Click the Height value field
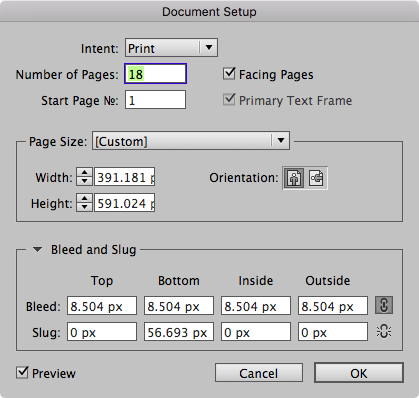The image size is (419, 398). [125, 203]
